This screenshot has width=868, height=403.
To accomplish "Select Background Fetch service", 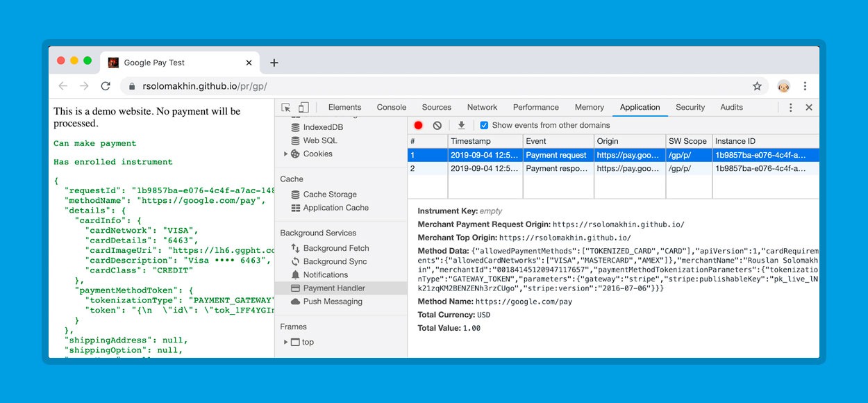I will [336, 248].
